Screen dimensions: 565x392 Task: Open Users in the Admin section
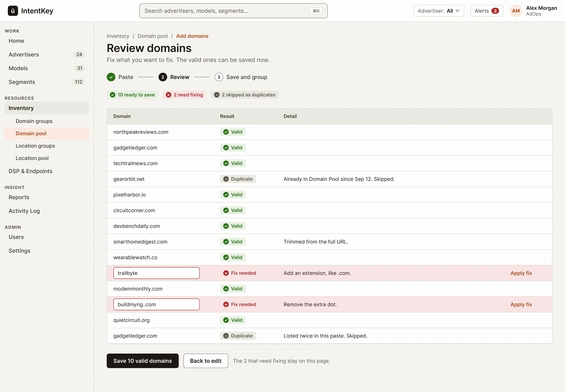point(47,237)
